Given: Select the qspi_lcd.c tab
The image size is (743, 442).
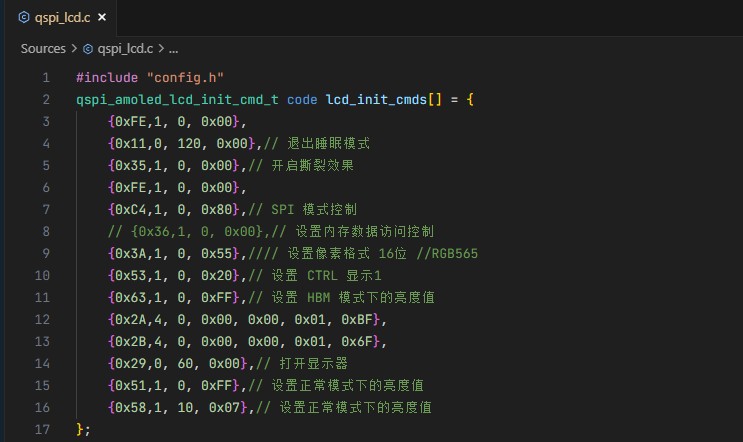Looking at the screenshot, I should [62, 18].
